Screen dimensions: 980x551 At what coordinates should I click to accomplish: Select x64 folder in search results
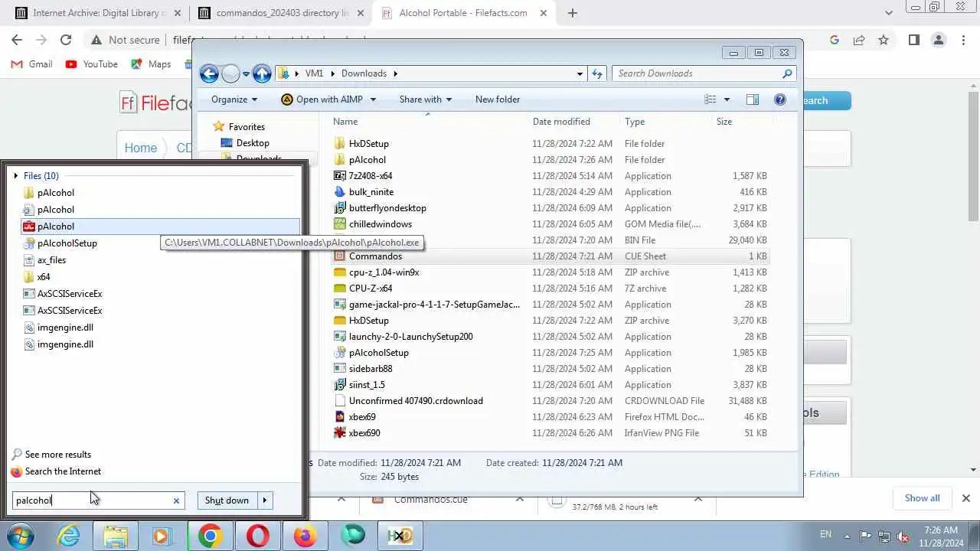tap(44, 277)
